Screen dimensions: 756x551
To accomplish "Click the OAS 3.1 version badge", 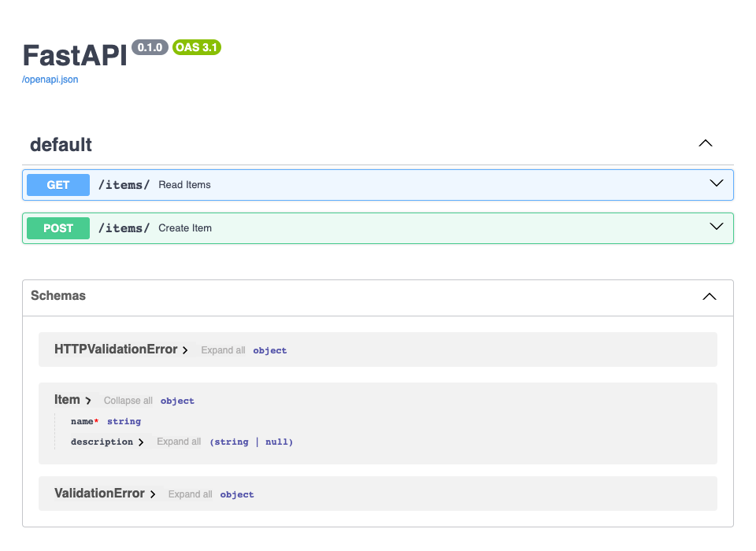I will (x=196, y=47).
